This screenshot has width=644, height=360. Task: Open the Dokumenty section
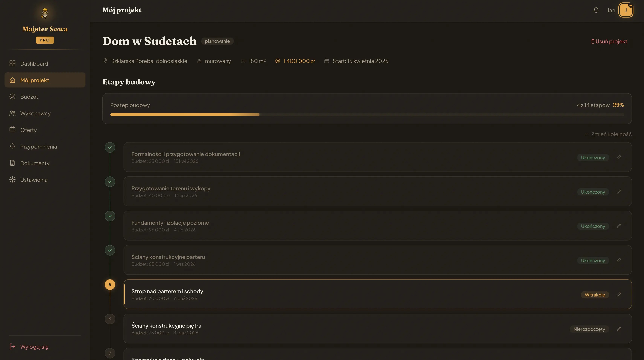45,163
